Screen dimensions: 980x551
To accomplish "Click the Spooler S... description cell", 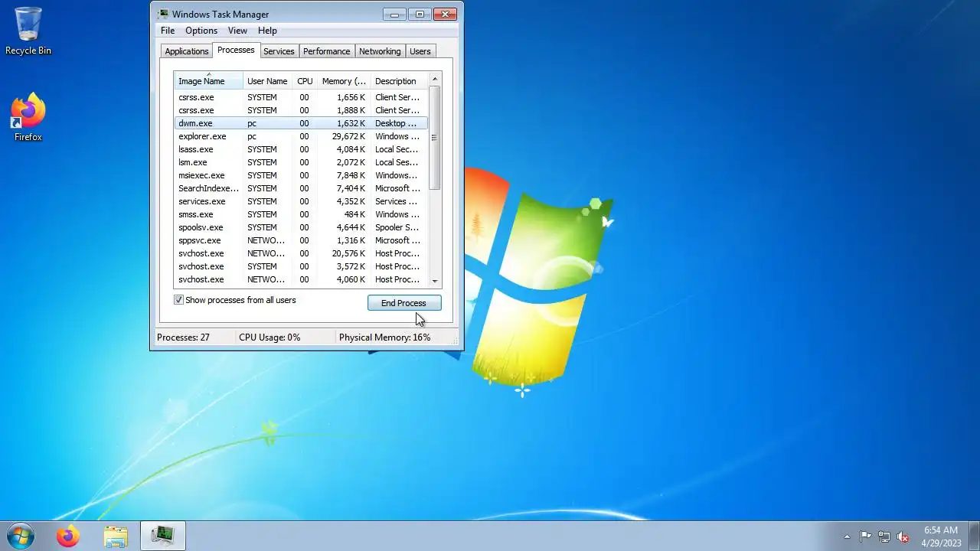I will coord(397,227).
